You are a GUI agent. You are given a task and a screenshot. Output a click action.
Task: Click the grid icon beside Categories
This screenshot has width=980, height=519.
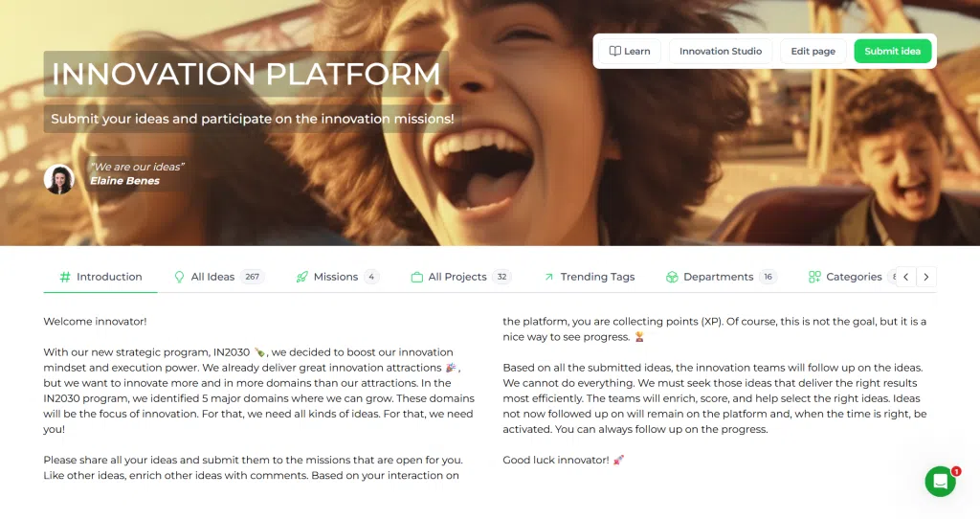(x=814, y=277)
